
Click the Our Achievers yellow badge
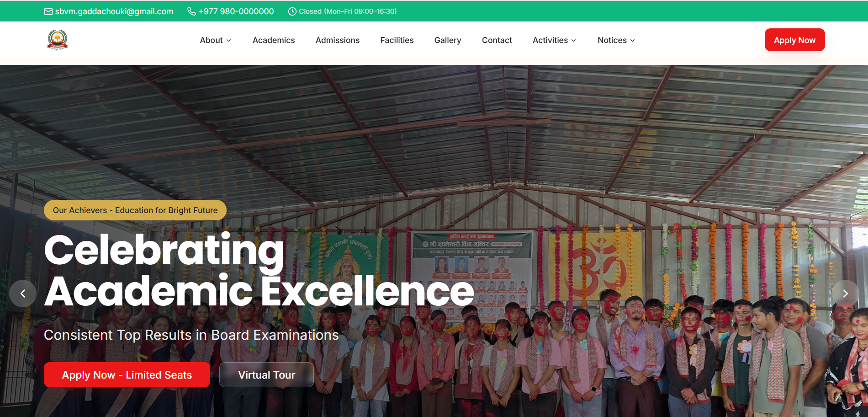[135, 210]
